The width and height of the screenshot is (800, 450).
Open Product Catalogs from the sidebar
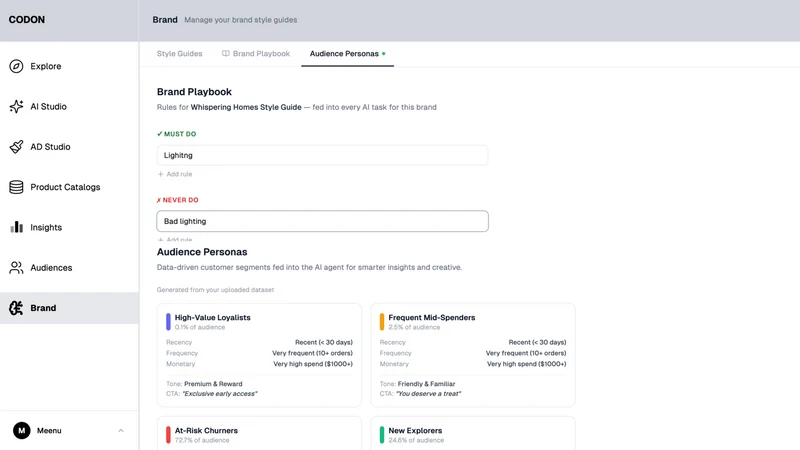69,187
